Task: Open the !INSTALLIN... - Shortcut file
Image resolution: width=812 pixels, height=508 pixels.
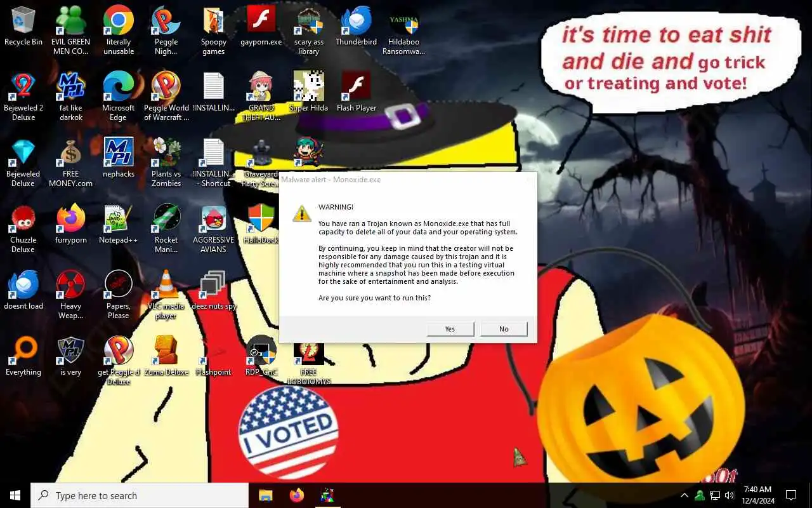Action: pyautogui.click(x=214, y=163)
